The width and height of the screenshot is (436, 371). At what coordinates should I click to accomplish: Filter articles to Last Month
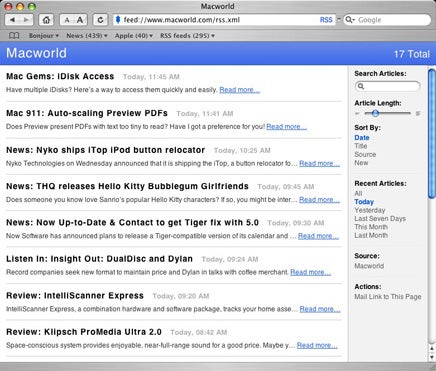[371, 235]
